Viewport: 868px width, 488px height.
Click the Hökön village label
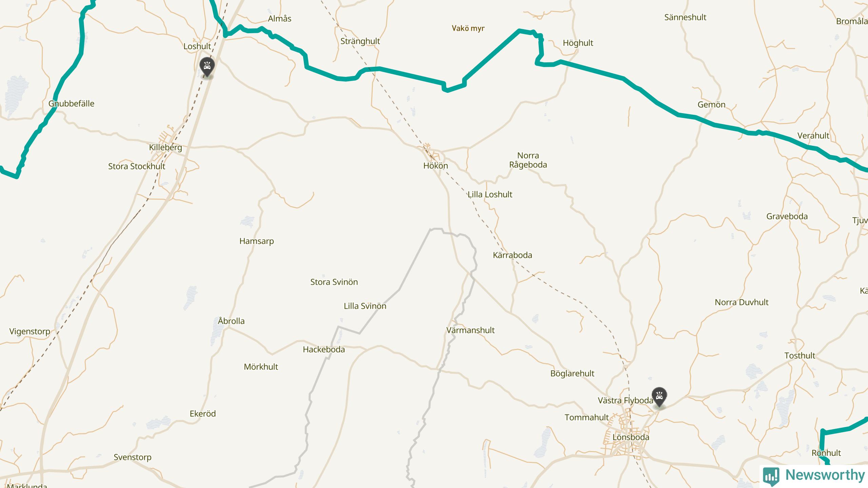tap(436, 166)
